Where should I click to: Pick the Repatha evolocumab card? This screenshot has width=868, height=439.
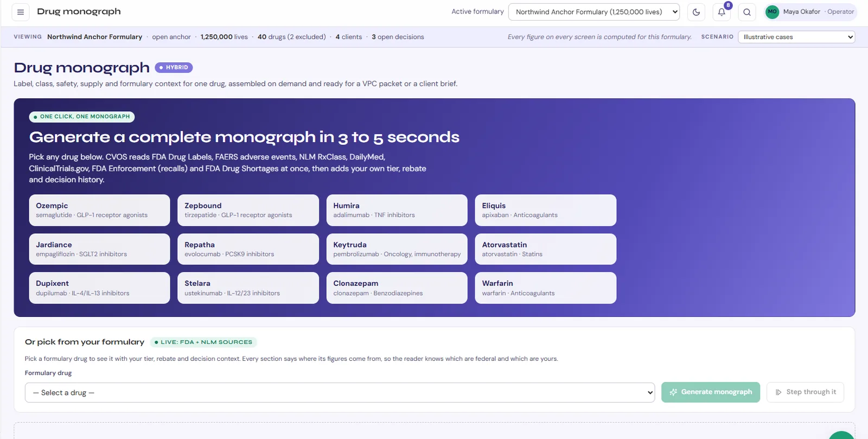(248, 249)
